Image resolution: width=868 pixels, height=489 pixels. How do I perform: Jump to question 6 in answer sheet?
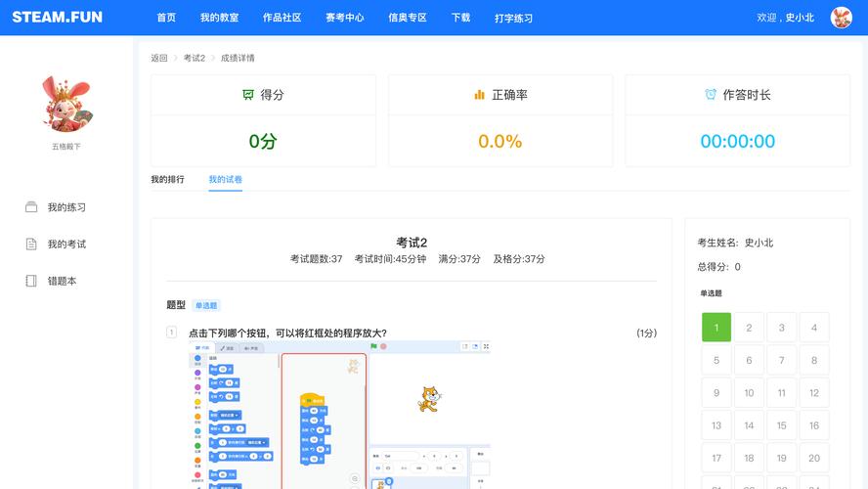pos(749,360)
